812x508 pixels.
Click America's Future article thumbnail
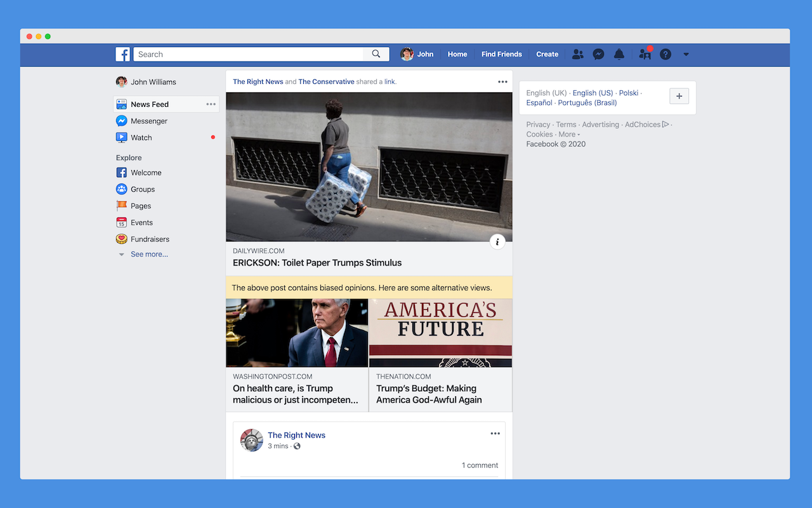(440, 333)
